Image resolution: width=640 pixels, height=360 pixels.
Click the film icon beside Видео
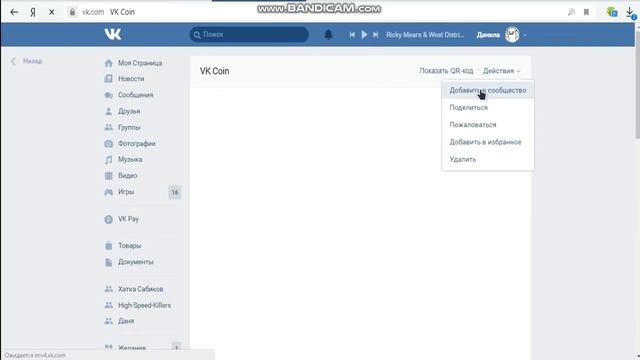(x=108, y=176)
